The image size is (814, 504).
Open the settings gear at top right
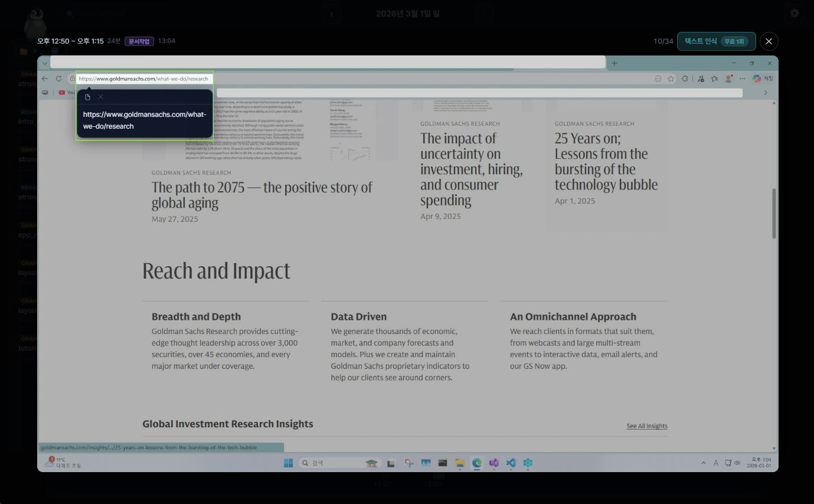(x=795, y=14)
